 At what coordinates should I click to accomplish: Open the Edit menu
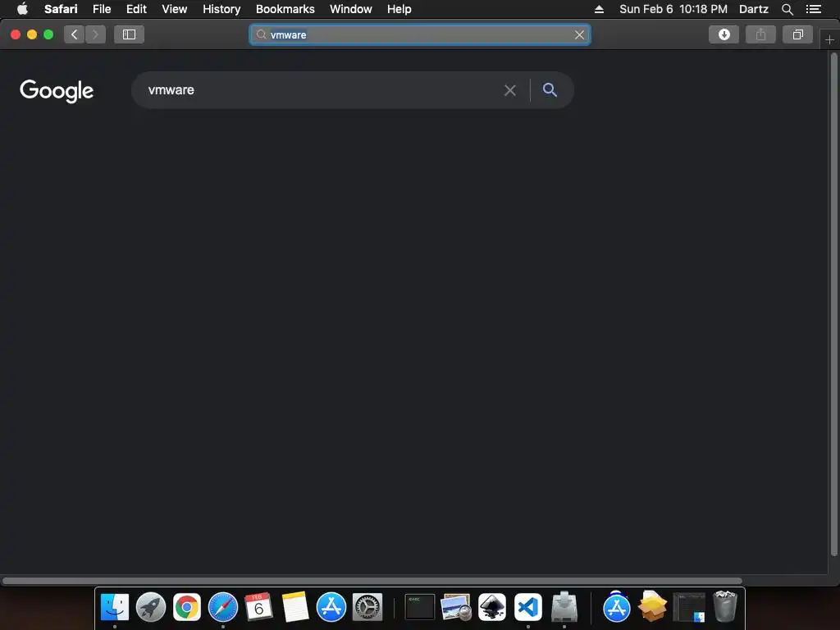pos(136,9)
